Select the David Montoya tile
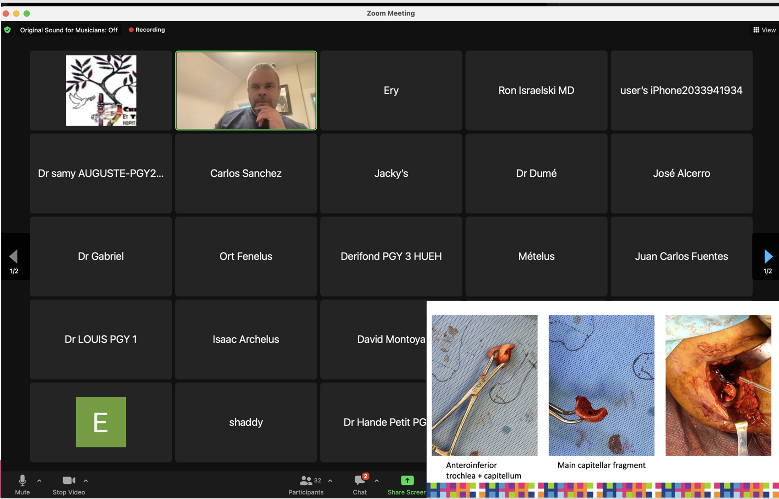The width and height of the screenshot is (779, 499). point(374,339)
